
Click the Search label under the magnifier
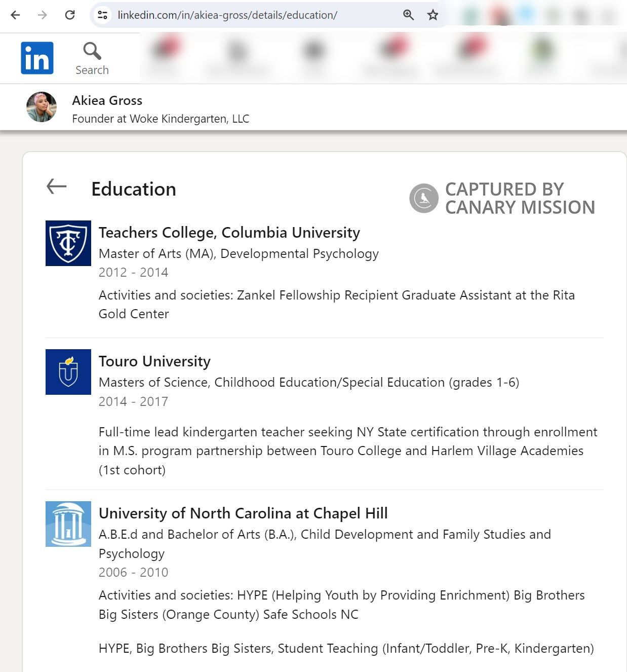(x=92, y=70)
